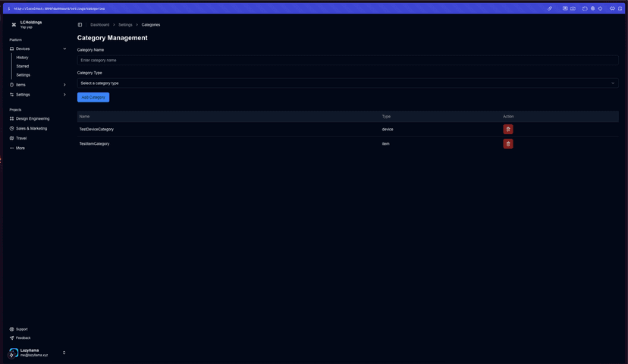Click the Add Category button
The image size is (628, 364).
[x=93, y=98]
